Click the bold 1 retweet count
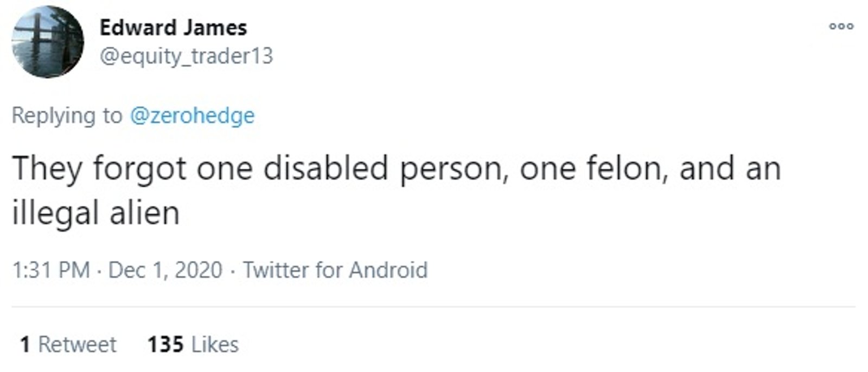 click(x=25, y=344)
